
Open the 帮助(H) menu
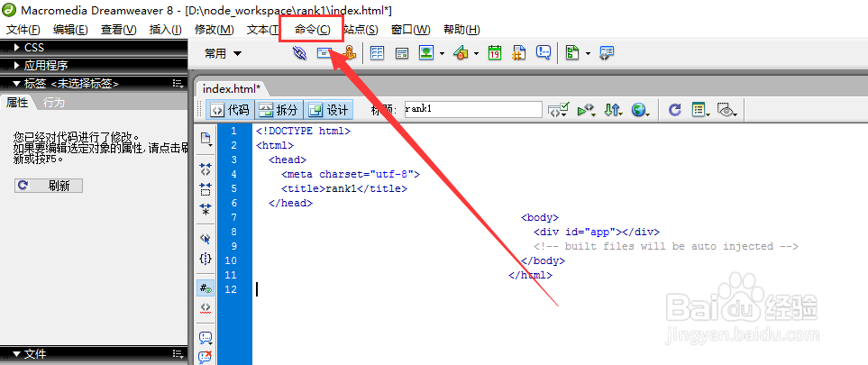(461, 30)
